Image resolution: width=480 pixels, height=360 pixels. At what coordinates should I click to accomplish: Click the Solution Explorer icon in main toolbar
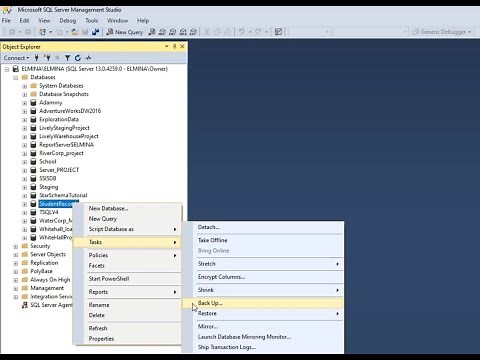click(278, 32)
